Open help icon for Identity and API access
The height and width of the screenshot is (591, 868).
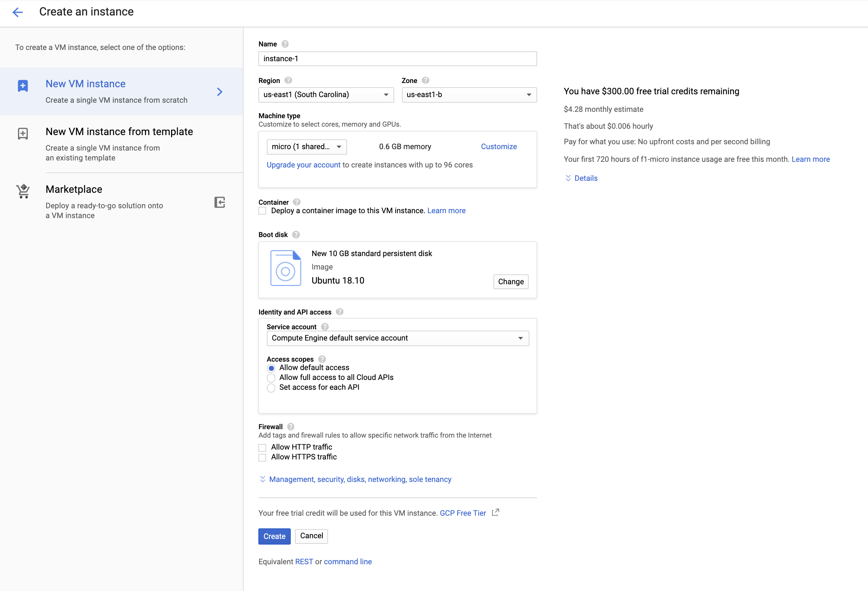tap(340, 312)
